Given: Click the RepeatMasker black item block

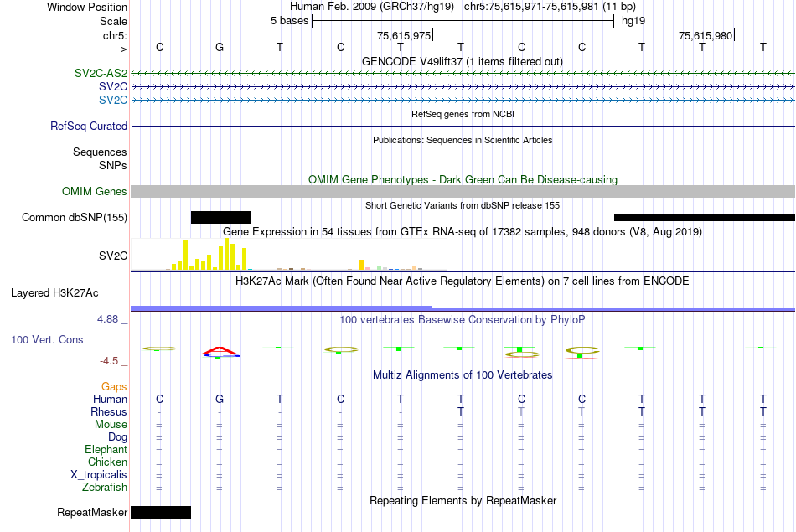Looking at the screenshot, I should [161, 512].
